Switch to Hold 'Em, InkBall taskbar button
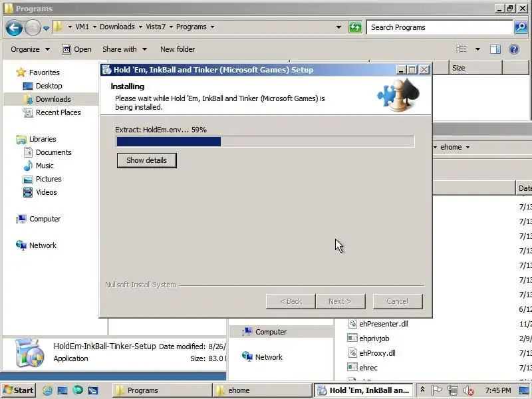This screenshot has width=532, height=399. (363, 390)
